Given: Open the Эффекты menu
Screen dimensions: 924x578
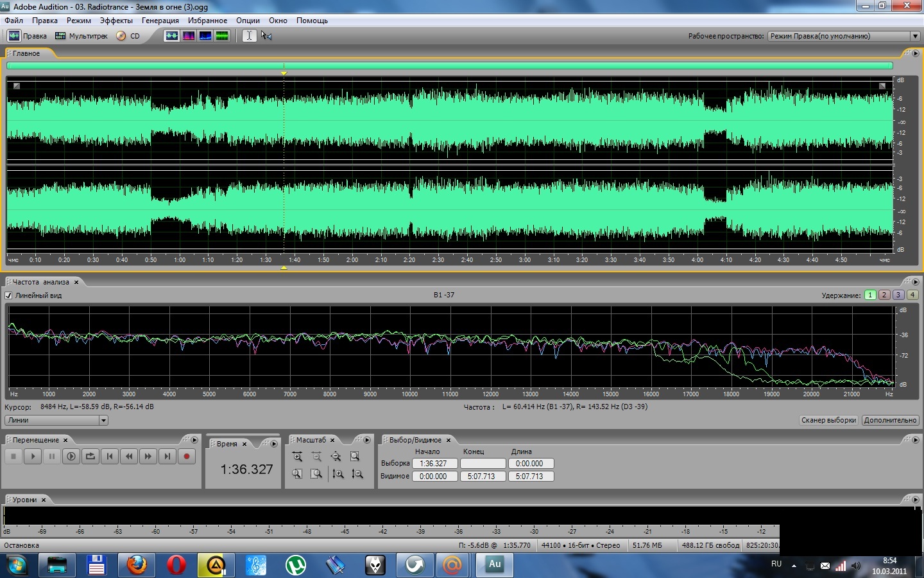Looking at the screenshot, I should pos(116,21).
